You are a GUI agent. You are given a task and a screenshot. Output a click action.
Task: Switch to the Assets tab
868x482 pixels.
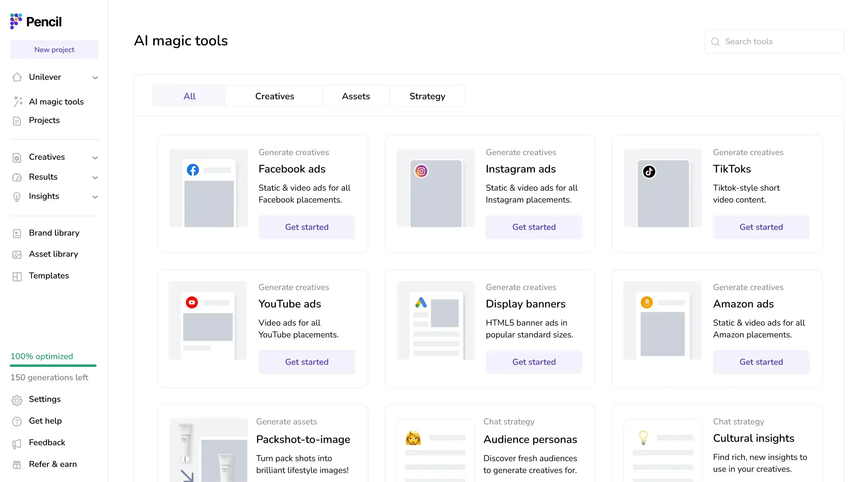356,96
